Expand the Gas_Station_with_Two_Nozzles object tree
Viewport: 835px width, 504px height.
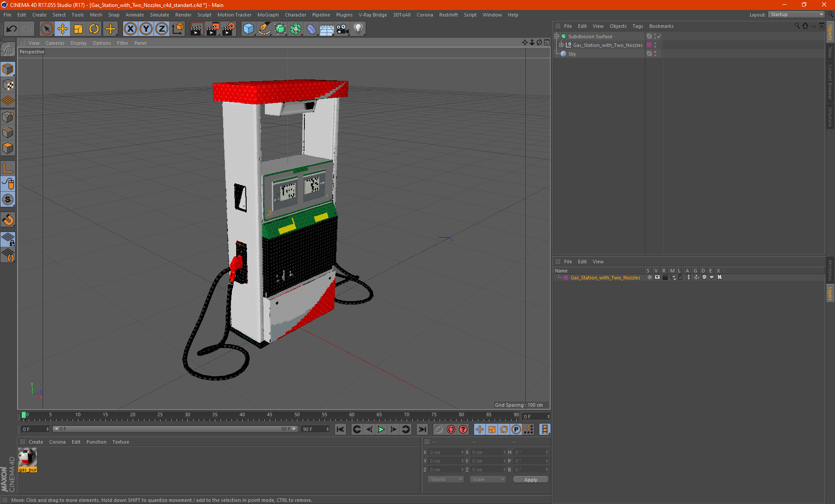561,45
